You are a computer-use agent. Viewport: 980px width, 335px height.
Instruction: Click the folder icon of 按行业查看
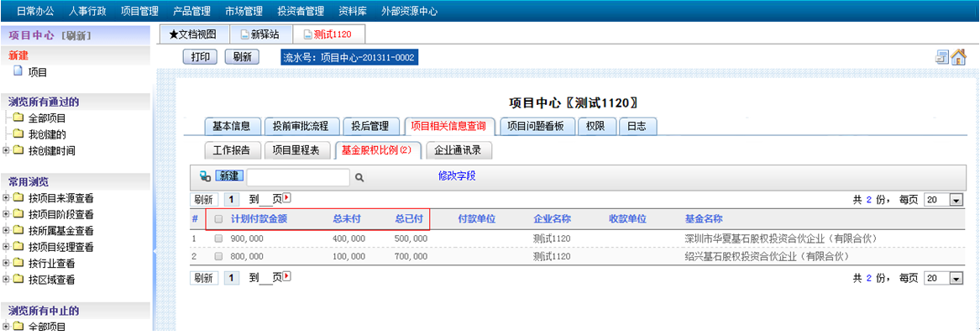[x=18, y=263]
